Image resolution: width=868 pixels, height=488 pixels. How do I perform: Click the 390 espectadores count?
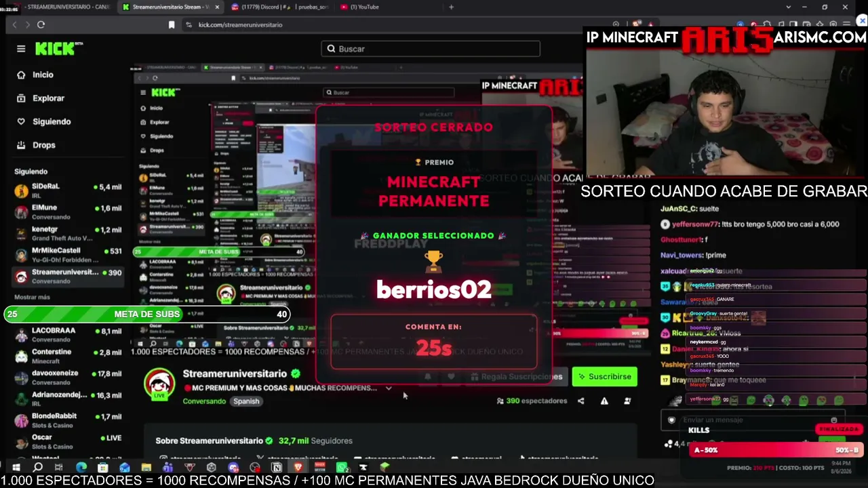[x=532, y=401]
